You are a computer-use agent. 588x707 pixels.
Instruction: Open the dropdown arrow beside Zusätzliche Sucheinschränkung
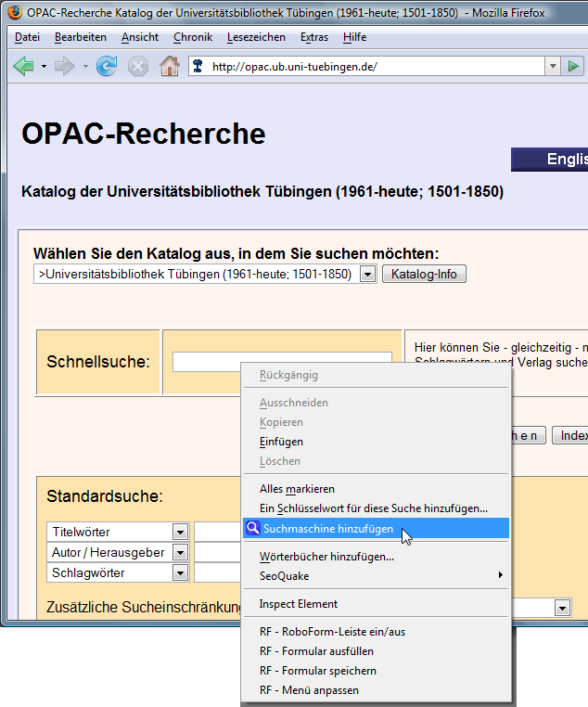tap(562, 608)
